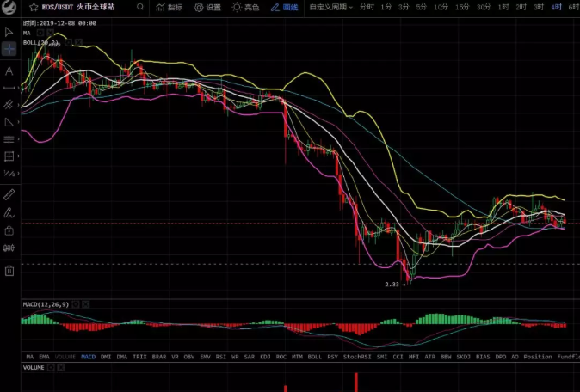Choose the text annotation tool

[9, 70]
